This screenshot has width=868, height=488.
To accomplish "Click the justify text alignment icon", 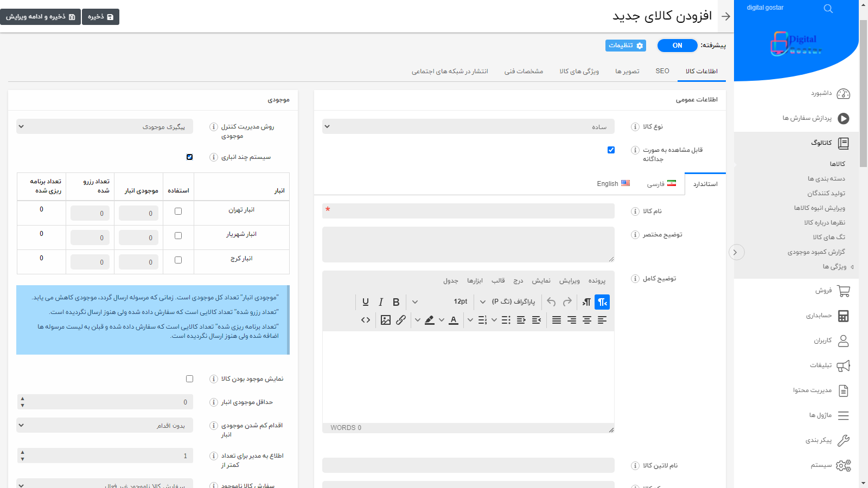I will pyautogui.click(x=557, y=320).
